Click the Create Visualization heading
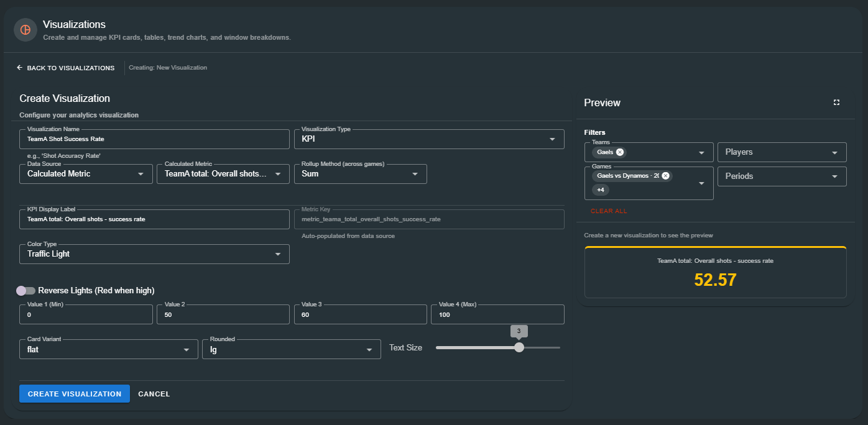This screenshot has height=425, width=868. [x=65, y=99]
